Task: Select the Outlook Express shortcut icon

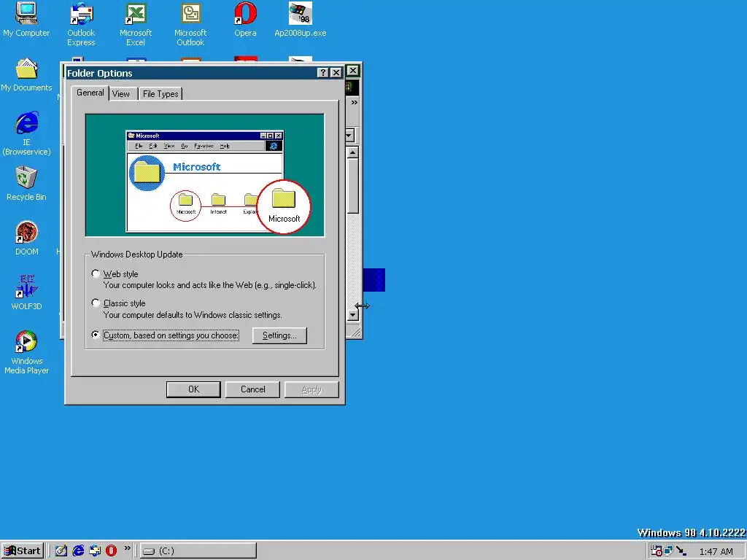Action: pos(81,24)
